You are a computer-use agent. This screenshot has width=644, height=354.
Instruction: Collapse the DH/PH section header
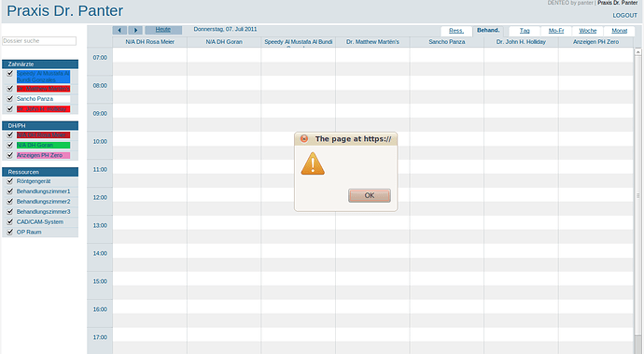click(40, 126)
